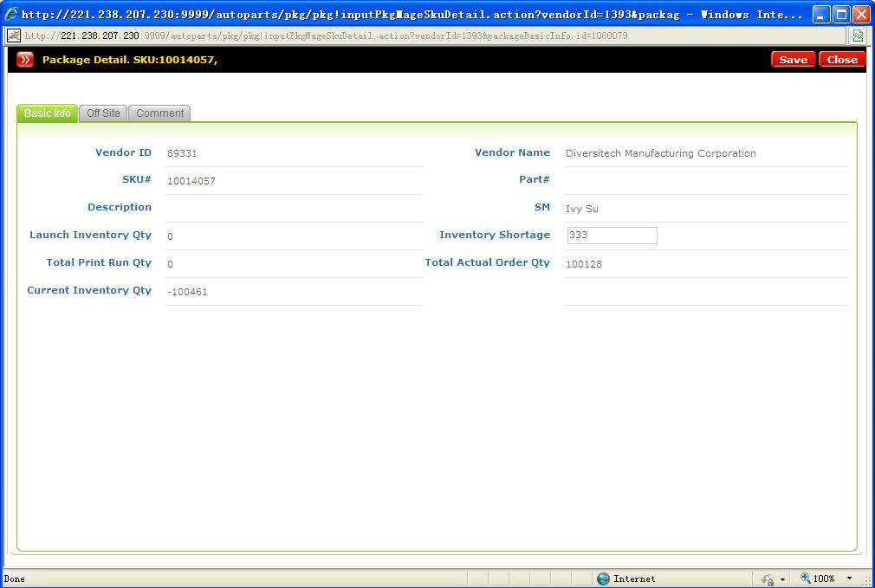Click the zoom magnifier icon in status bar

(x=806, y=578)
